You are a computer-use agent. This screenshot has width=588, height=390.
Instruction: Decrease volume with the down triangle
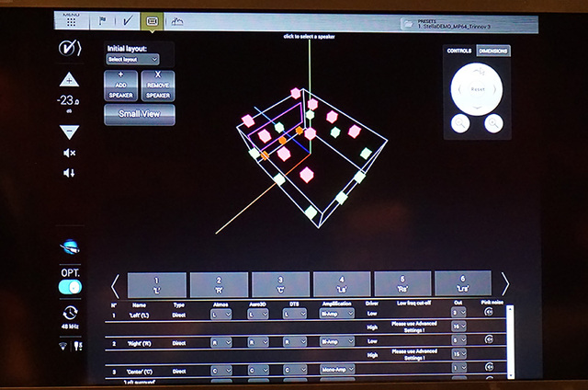pos(70,132)
